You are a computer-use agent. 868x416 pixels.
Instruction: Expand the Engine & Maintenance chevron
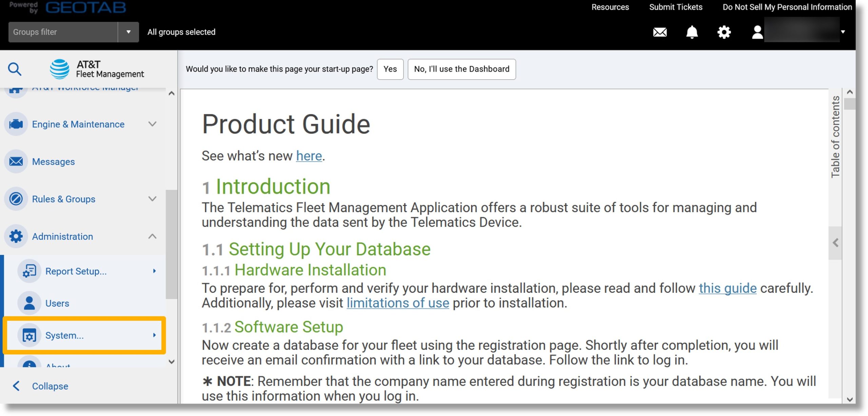click(x=152, y=124)
